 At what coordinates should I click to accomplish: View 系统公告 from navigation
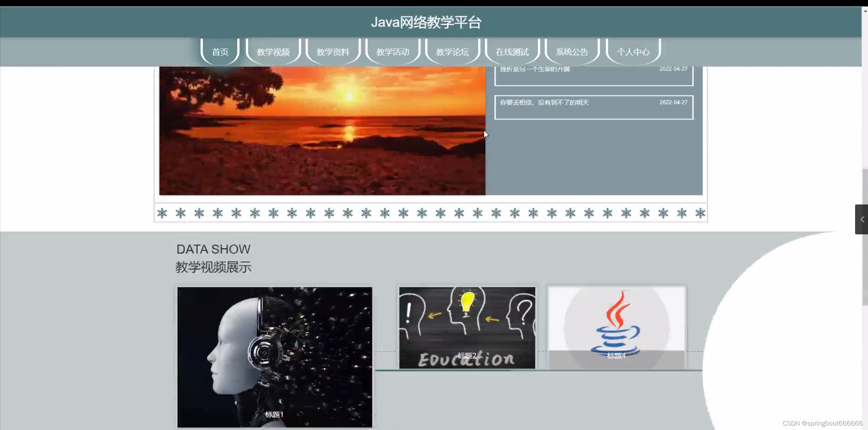pyautogui.click(x=572, y=52)
